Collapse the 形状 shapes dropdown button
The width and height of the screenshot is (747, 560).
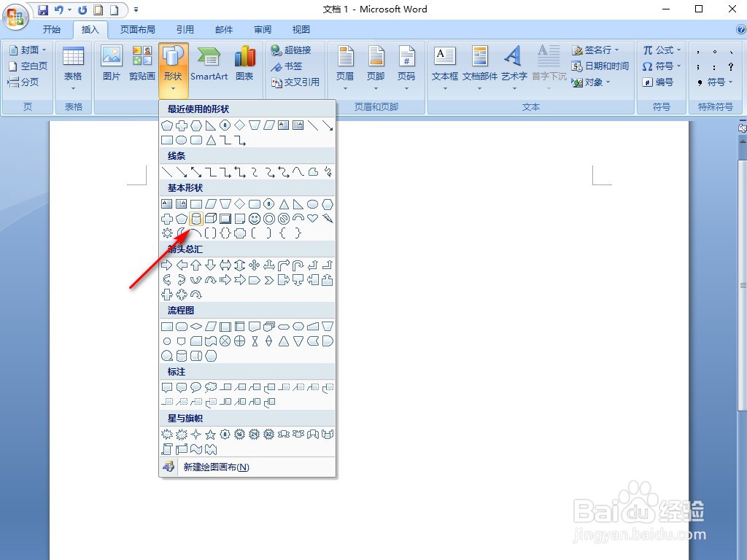174,69
